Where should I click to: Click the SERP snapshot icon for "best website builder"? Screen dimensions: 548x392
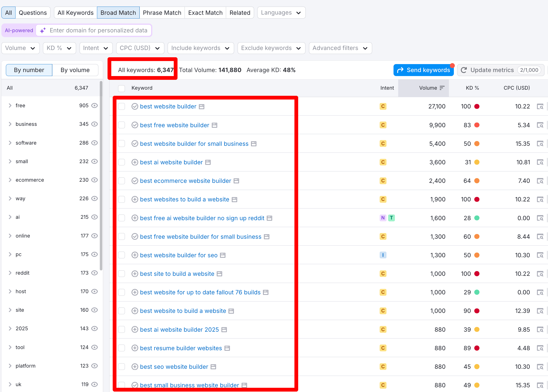pos(540,106)
